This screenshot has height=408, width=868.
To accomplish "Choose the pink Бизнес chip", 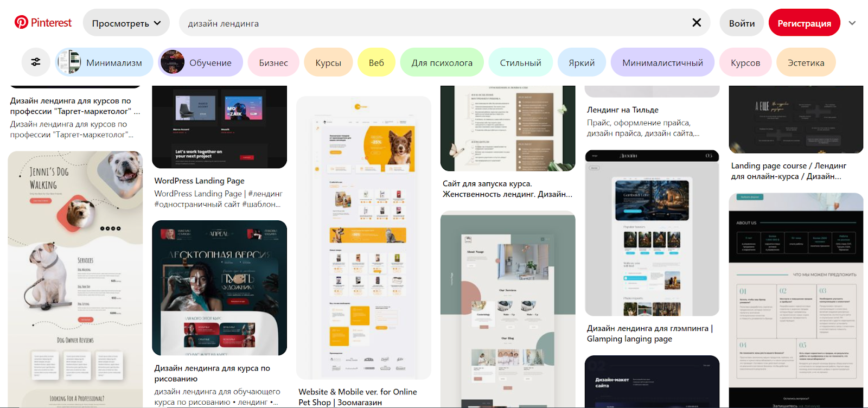I will (x=273, y=62).
